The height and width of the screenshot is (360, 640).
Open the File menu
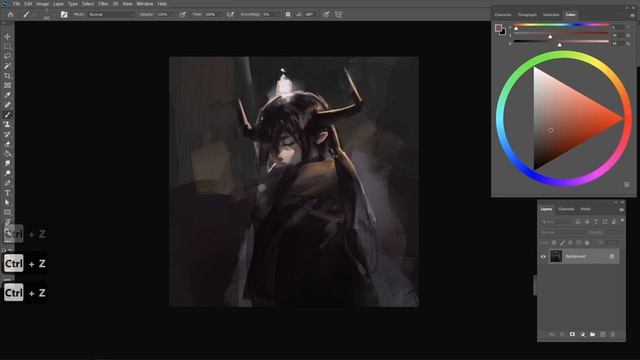pyautogui.click(x=16, y=4)
